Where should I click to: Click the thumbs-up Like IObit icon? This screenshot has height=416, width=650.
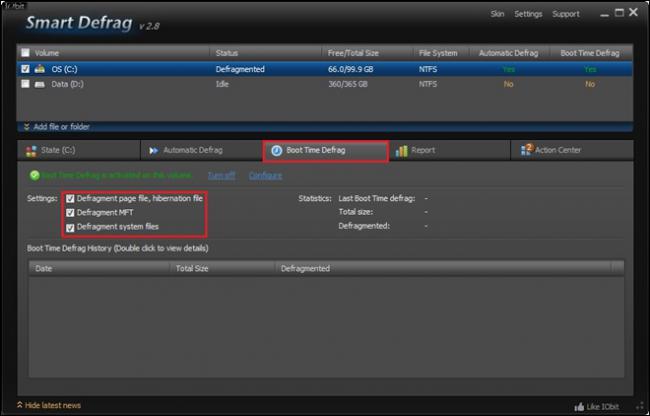[x=579, y=406]
